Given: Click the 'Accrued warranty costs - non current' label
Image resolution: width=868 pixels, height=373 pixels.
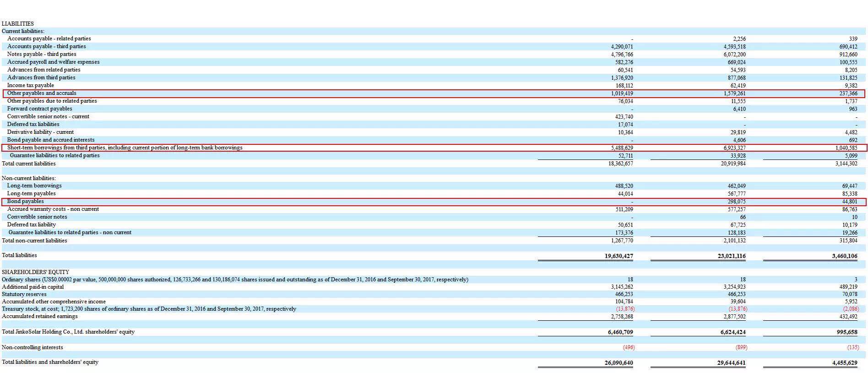Looking at the screenshot, I should click(53, 209).
